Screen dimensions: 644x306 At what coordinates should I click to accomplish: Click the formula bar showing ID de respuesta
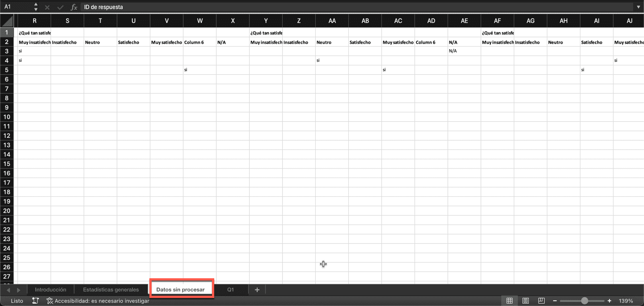[x=357, y=7]
